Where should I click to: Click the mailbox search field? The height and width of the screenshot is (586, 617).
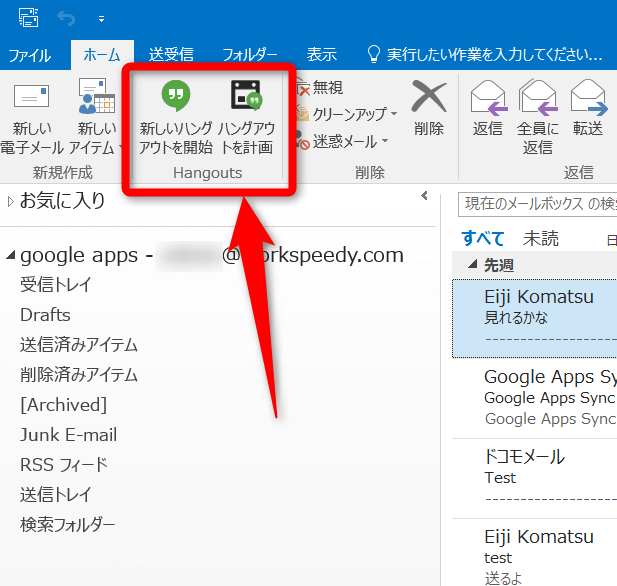pyautogui.click(x=536, y=204)
